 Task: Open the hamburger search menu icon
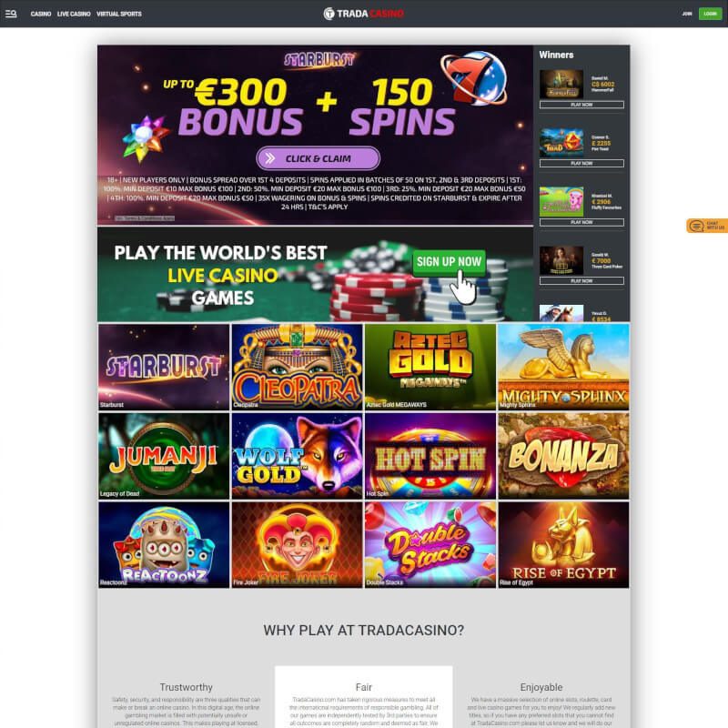point(11,14)
